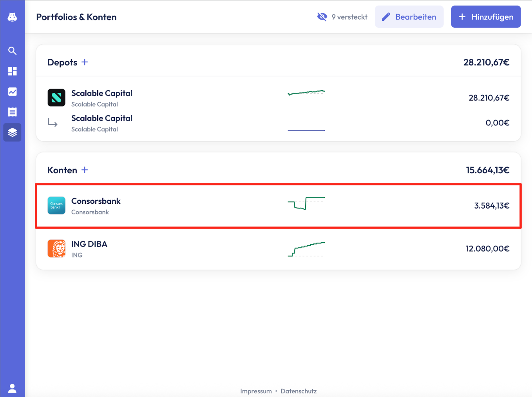Open the transactions list sidebar icon
The height and width of the screenshot is (397, 532).
pos(12,112)
